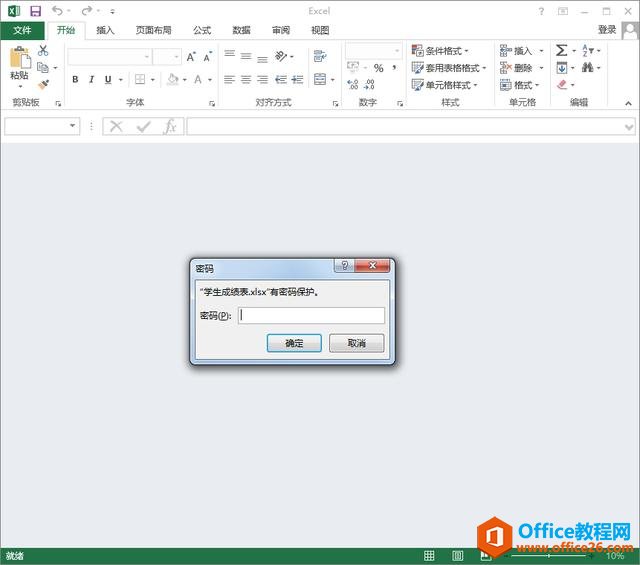
Task: Open Cell Styles (单元格样式) dropdown
Action: coord(444,85)
